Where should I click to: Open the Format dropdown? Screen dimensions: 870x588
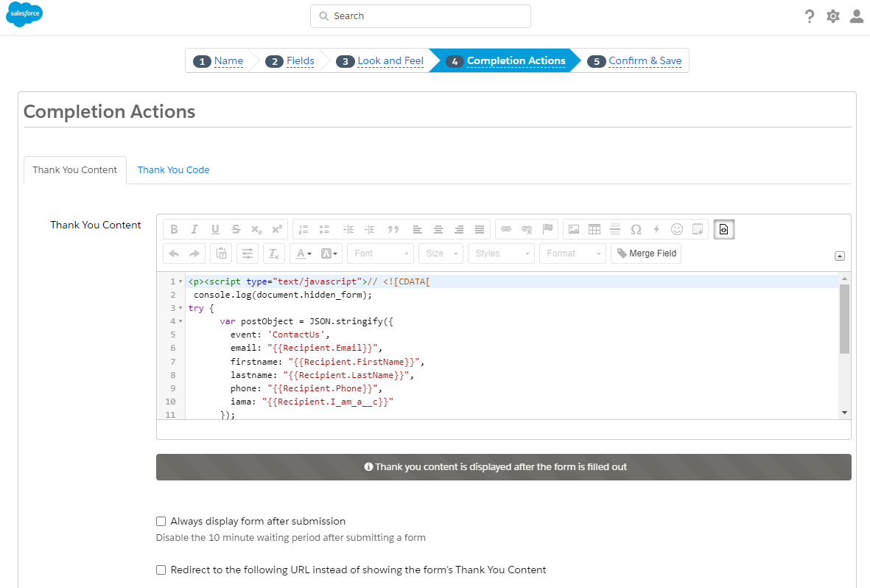click(x=572, y=253)
